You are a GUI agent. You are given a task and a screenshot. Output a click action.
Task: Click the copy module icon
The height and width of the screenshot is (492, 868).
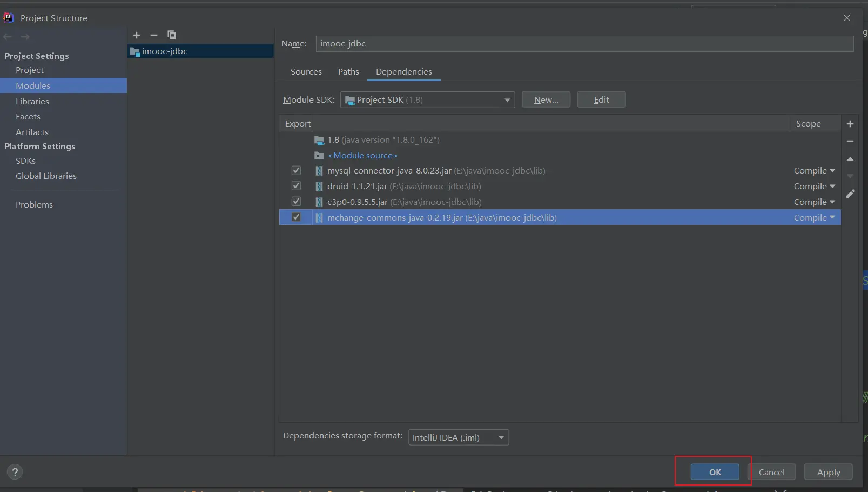tap(172, 35)
